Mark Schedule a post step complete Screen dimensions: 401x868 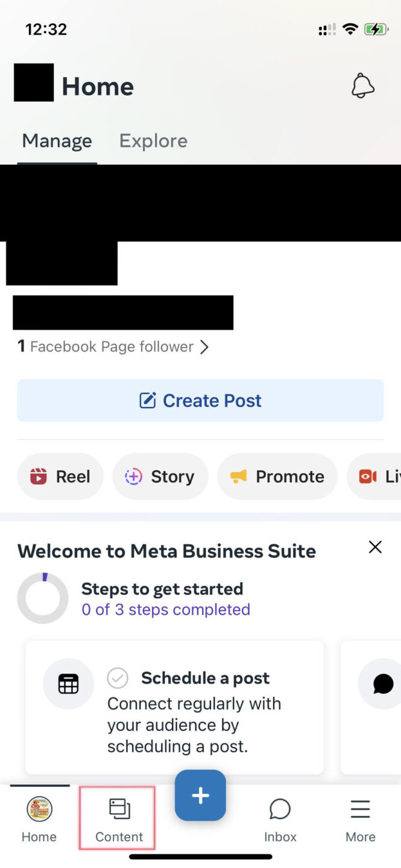point(118,678)
